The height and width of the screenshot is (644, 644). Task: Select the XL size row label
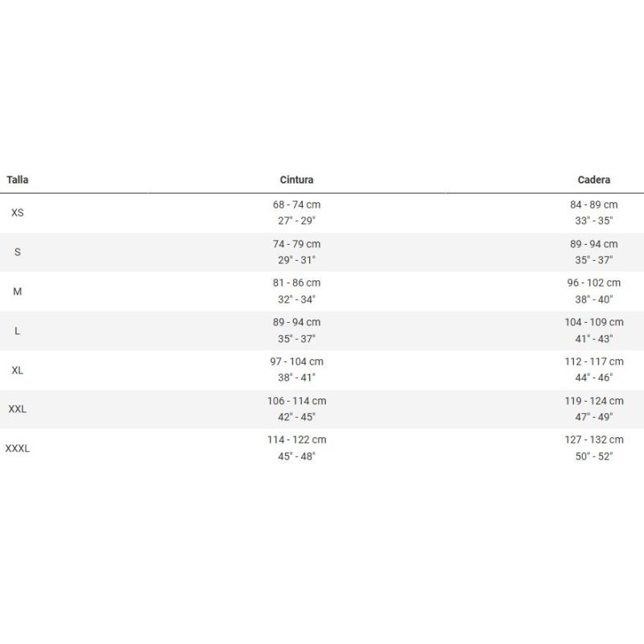(17, 370)
